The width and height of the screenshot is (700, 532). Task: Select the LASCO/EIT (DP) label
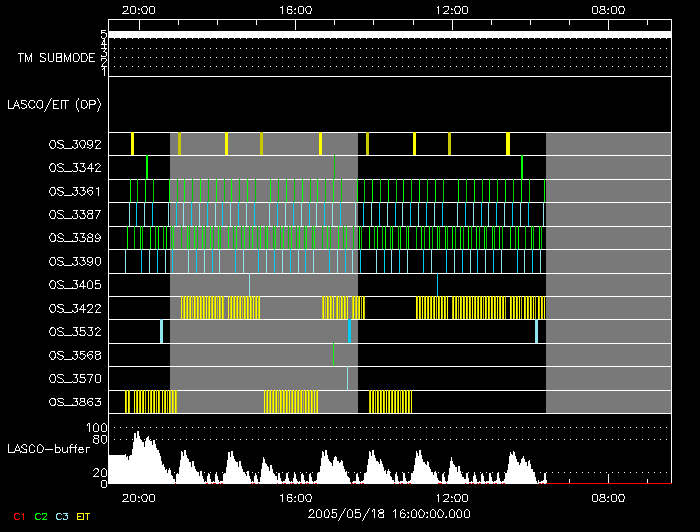coord(54,104)
